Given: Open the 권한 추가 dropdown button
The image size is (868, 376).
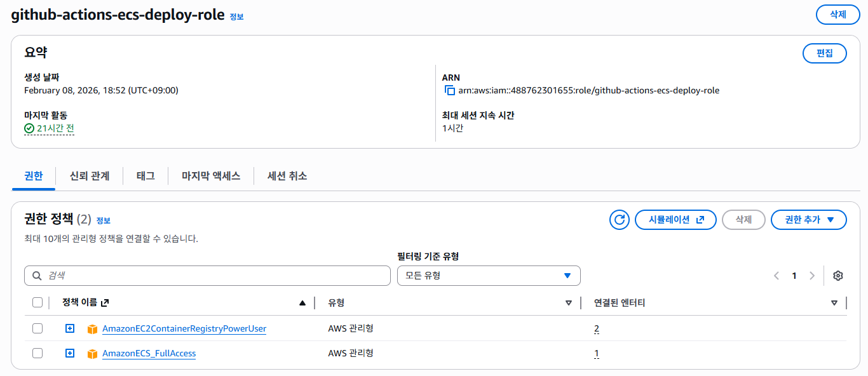Looking at the screenshot, I should point(809,220).
